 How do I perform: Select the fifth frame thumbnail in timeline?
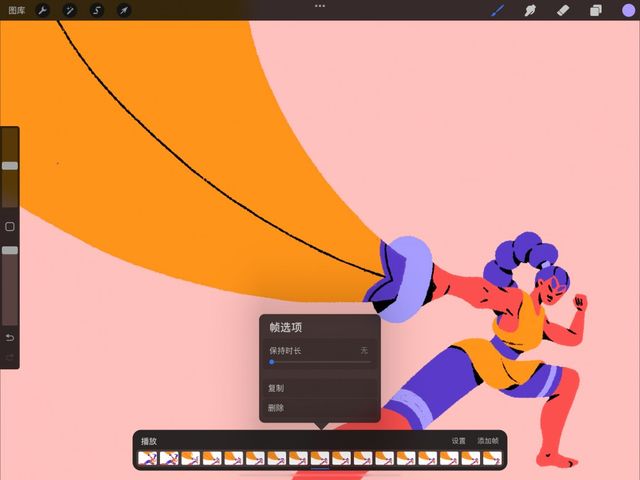coord(233,458)
